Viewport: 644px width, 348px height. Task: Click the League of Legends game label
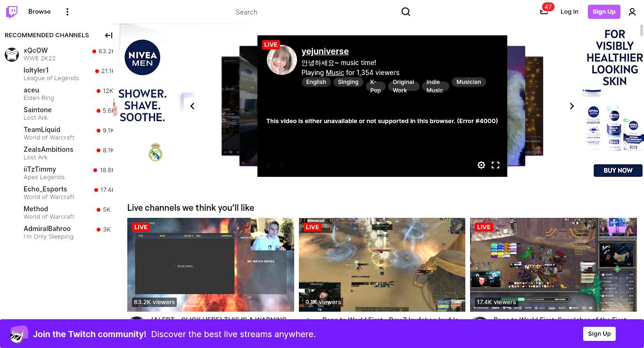pyautogui.click(x=51, y=78)
